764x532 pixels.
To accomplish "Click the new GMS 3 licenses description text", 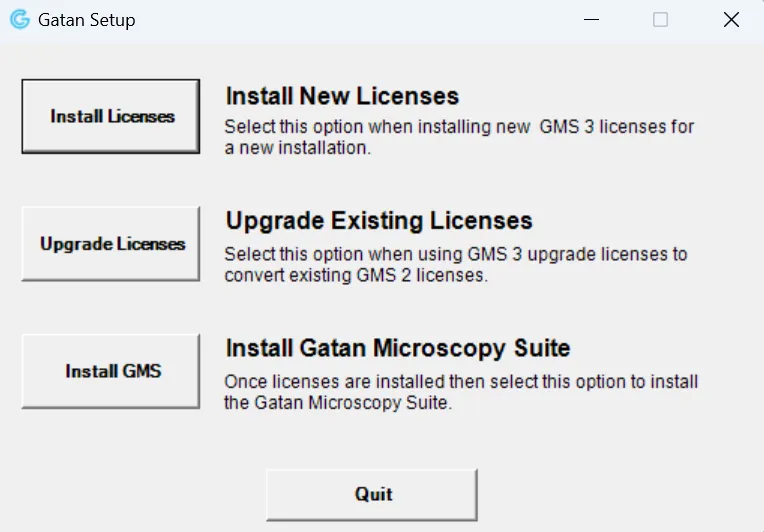I will point(458,137).
